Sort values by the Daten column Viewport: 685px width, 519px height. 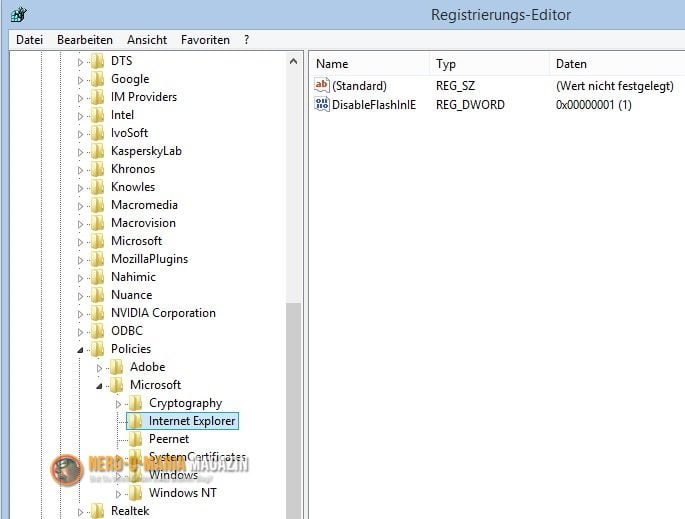click(x=617, y=64)
